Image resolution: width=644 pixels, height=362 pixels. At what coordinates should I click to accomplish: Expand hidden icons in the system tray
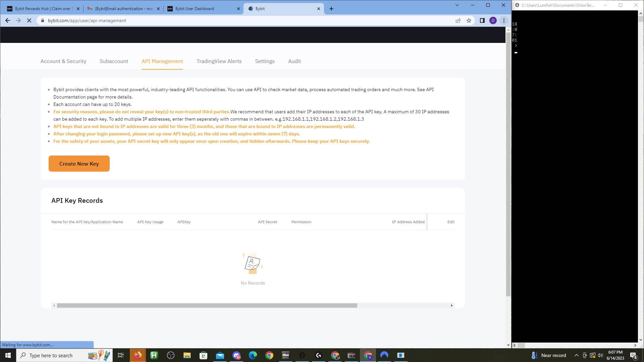tap(577, 355)
